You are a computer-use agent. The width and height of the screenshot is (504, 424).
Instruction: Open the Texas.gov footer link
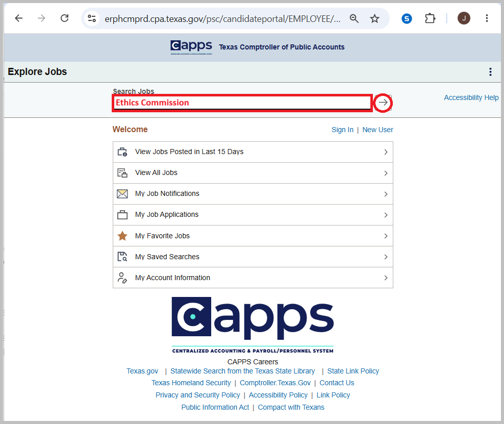142,371
